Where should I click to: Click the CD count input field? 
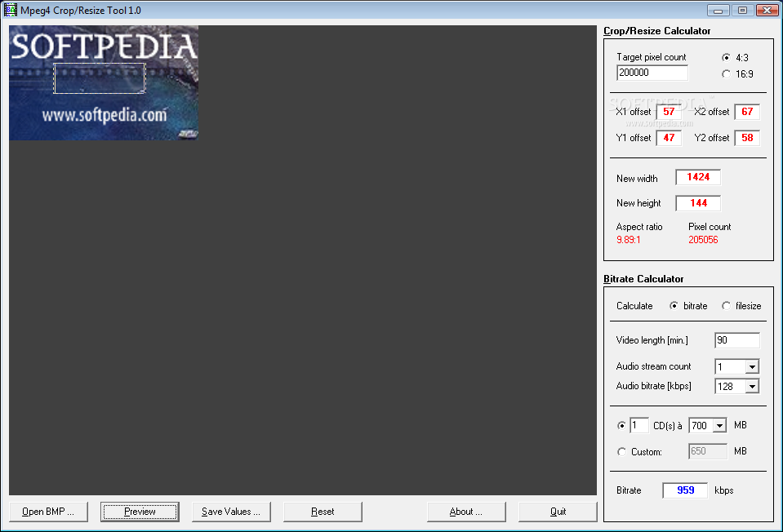639,426
